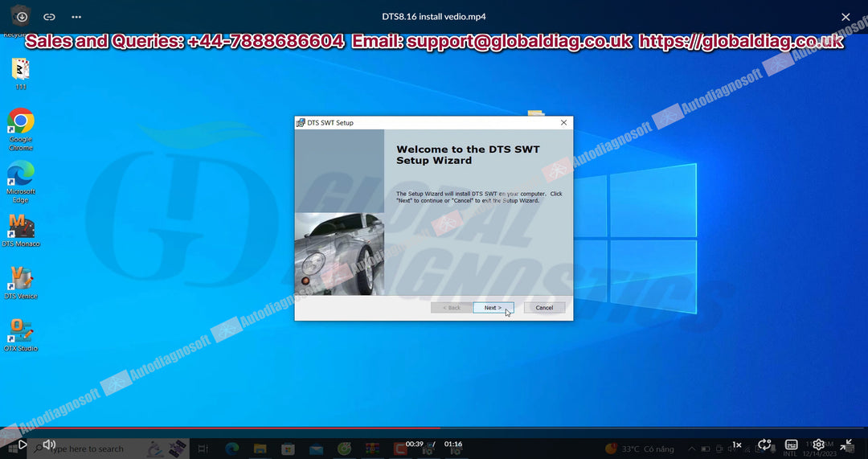
Task: Open File Explorer from the taskbar
Action: click(260, 449)
